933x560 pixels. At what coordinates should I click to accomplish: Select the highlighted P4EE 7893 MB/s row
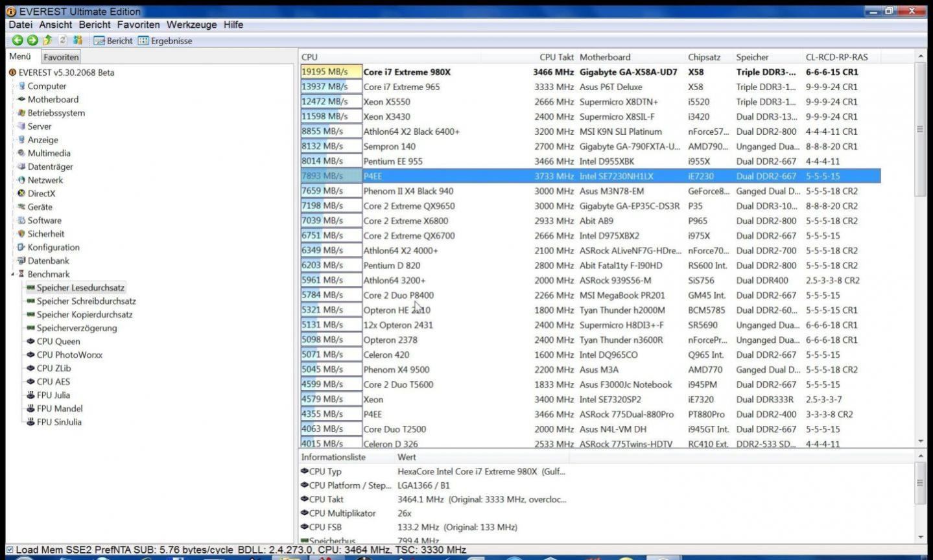pyautogui.click(x=590, y=176)
